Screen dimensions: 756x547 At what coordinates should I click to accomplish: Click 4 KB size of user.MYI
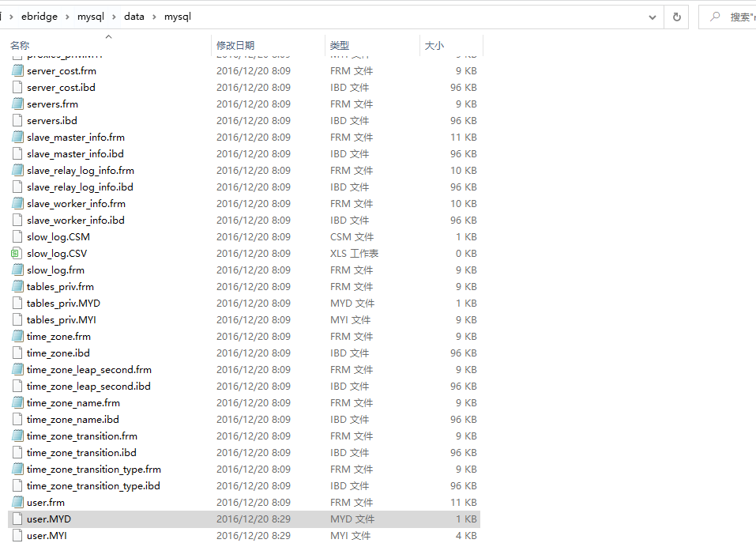[466, 536]
